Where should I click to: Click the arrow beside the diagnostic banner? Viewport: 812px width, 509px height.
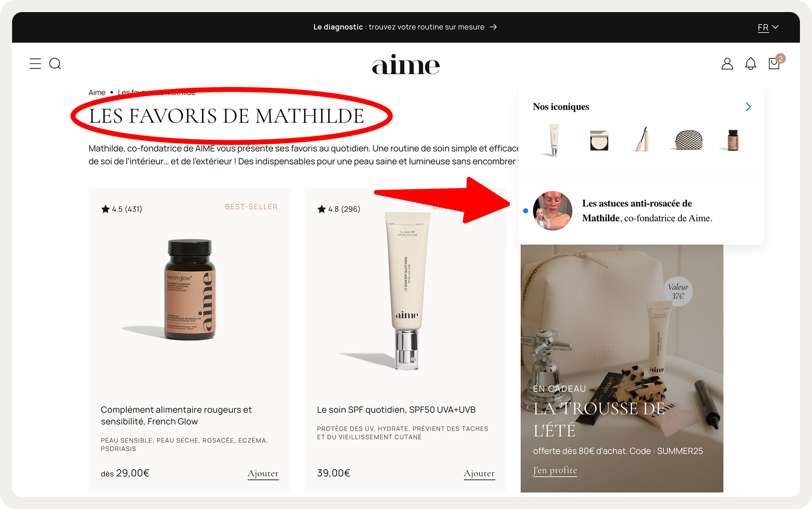[x=493, y=27]
